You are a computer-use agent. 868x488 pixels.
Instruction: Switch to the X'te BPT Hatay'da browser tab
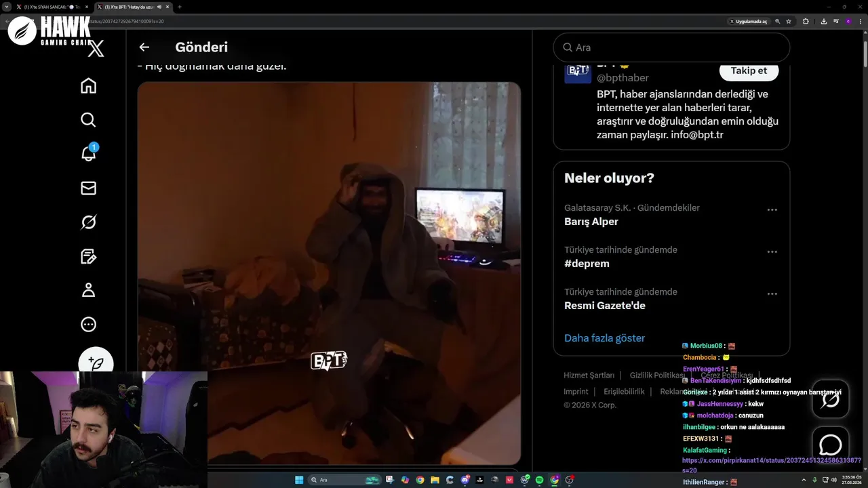coord(133,7)
